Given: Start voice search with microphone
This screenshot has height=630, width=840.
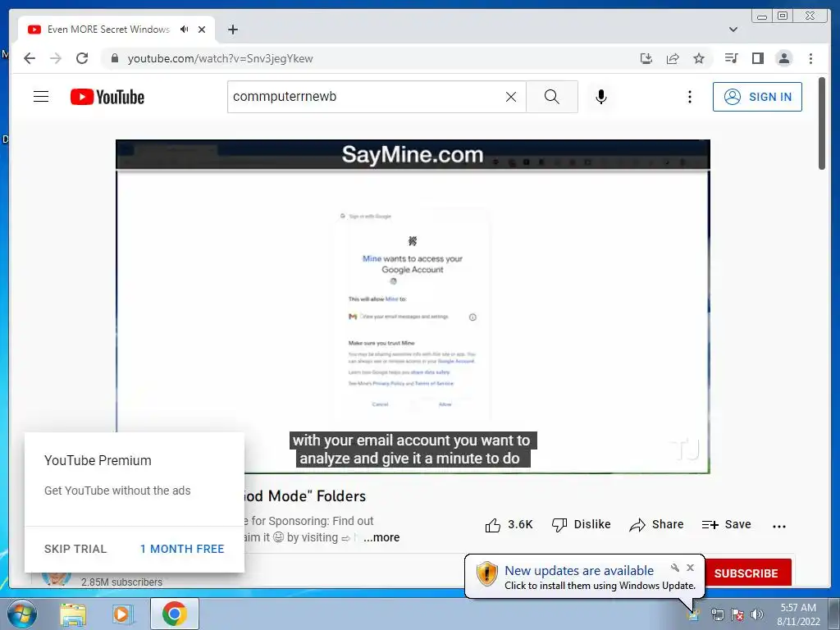Looking at the screenshot, I should 601,97.
